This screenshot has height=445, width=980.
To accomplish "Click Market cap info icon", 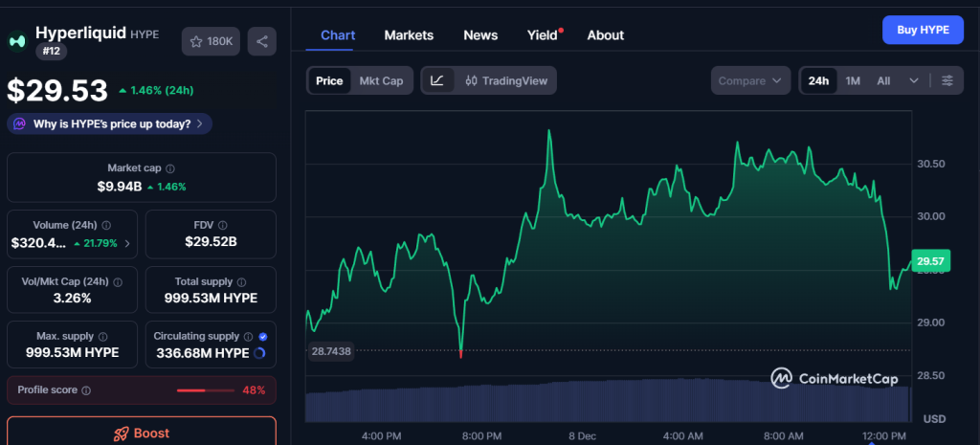I will [x=170, y=168].
